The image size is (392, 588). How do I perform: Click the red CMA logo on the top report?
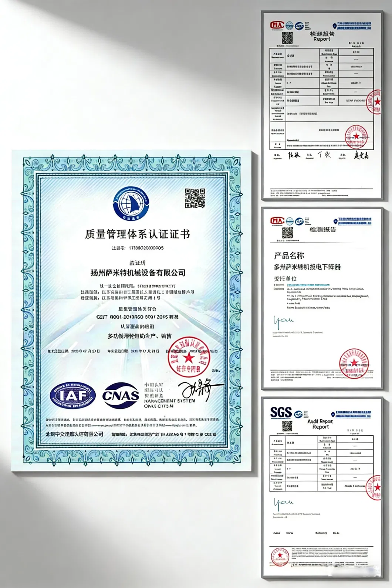coord(277,25)
